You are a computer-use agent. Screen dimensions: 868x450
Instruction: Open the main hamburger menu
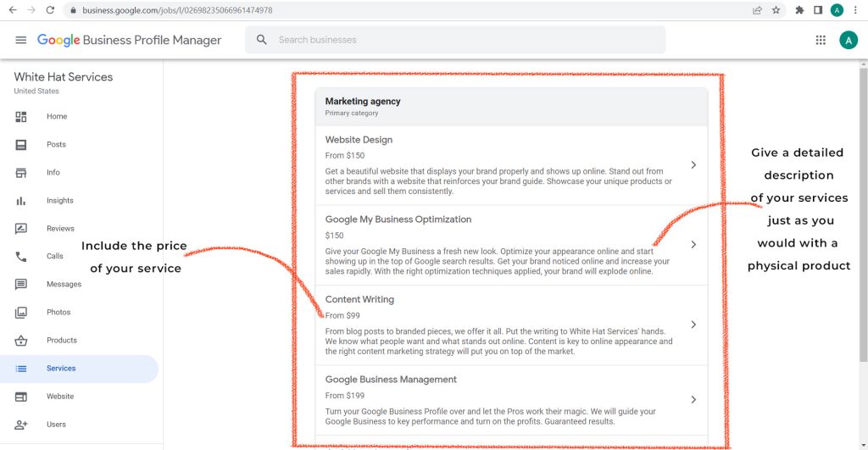(21, 40)
